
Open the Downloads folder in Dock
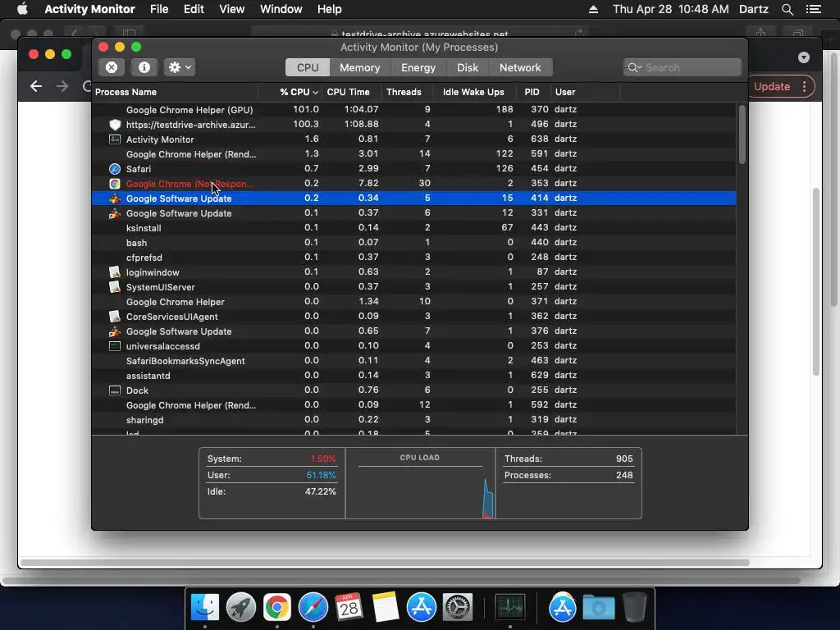click(x=598, y=607)
